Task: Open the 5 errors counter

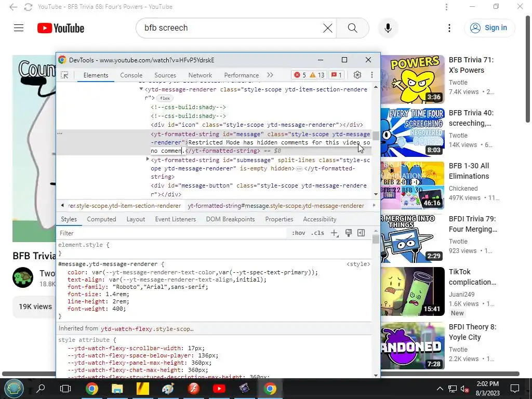Action: pyautogui.click(x=300, y=75)
